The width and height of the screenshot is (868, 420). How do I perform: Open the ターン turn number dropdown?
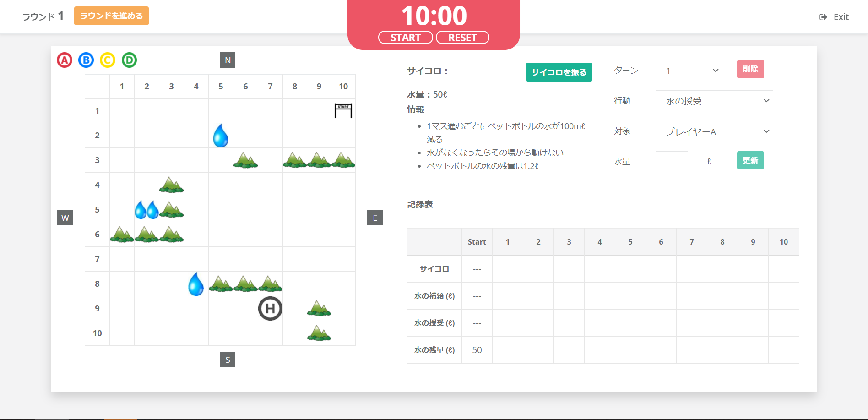point(689,71)
